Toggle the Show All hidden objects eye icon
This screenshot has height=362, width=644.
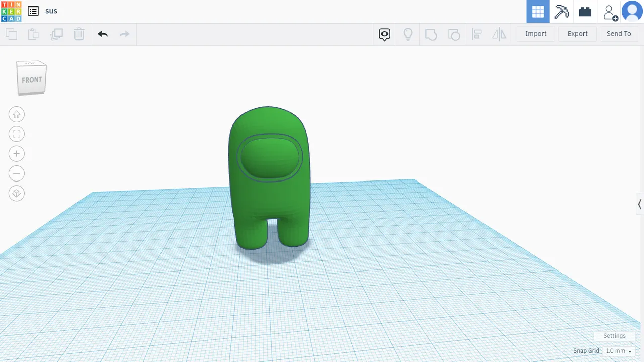pyautogui.click(x=384, y=34)
